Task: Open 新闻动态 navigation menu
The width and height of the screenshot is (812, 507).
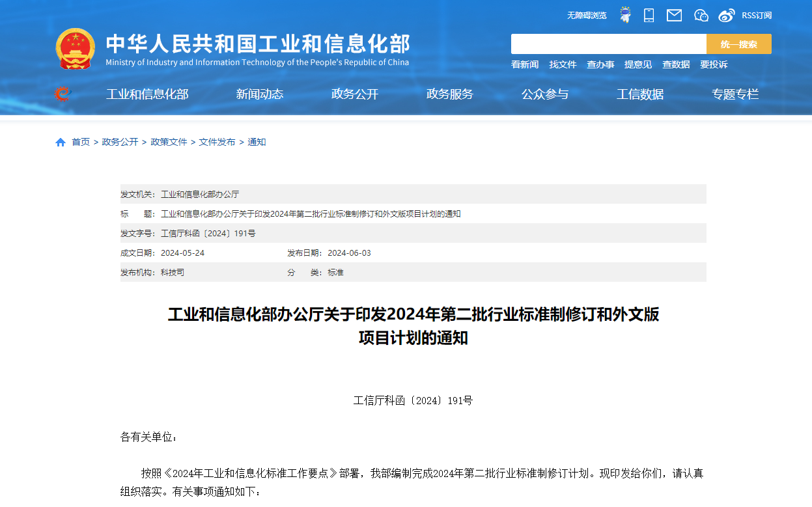Action: (260, 94)
